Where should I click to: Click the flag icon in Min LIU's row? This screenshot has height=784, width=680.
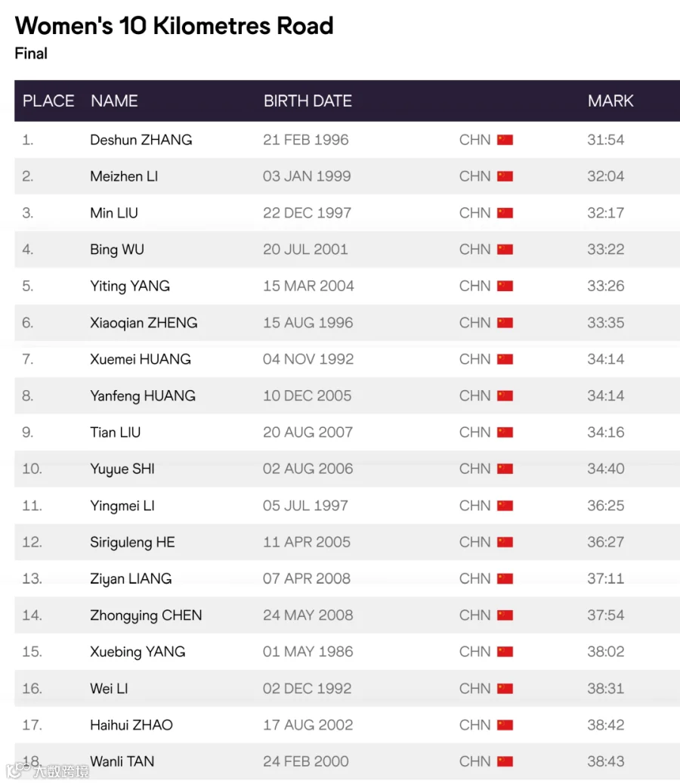tap(505, 213)
